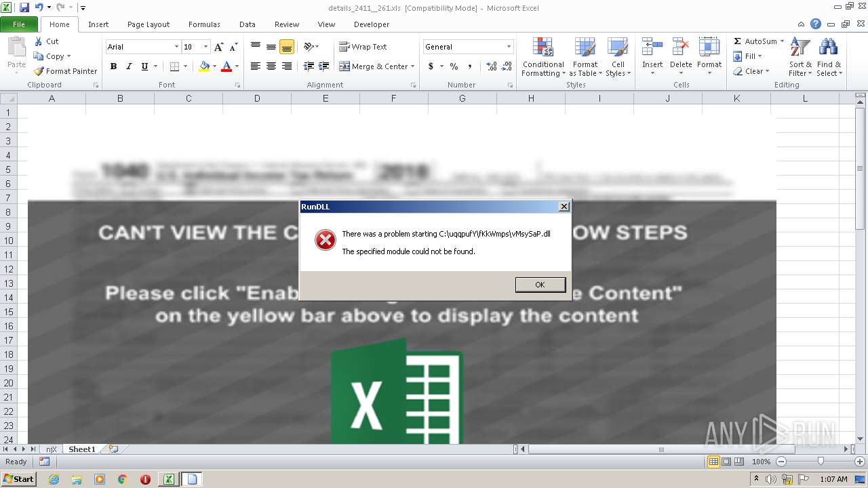Click the Windows Start button

click(x=18, y=479)
